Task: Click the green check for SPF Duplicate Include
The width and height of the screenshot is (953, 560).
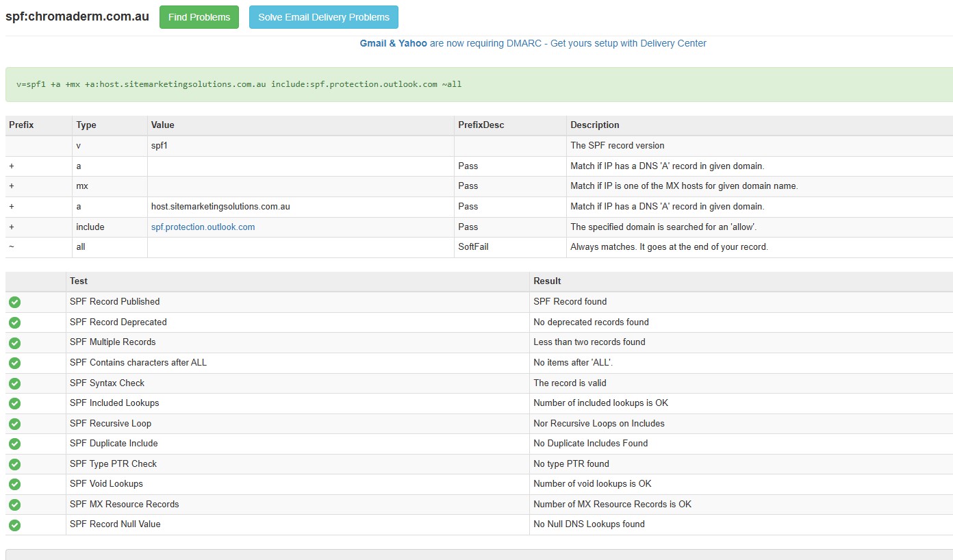Action: pos(14,444)
